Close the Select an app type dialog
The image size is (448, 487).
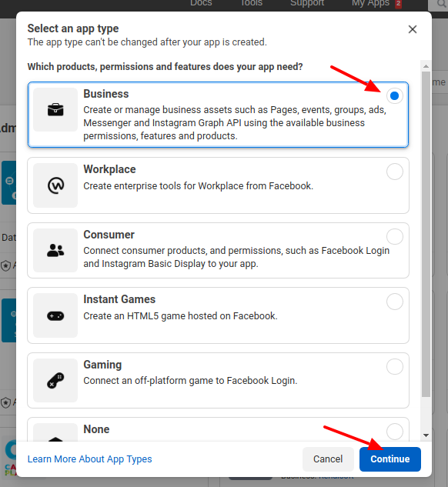coord(413,29)
